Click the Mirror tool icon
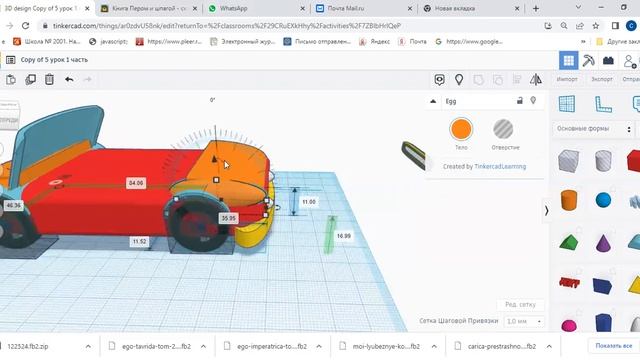 click(536, 80)
